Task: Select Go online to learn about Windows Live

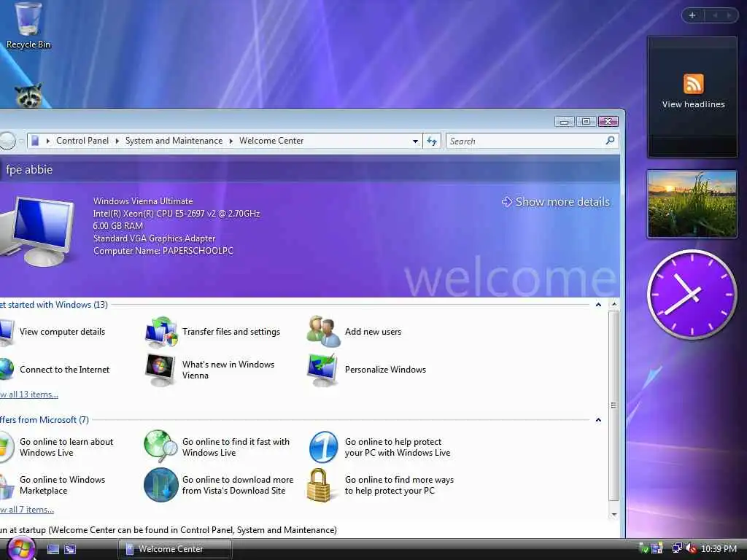Action: pos(57,447)
